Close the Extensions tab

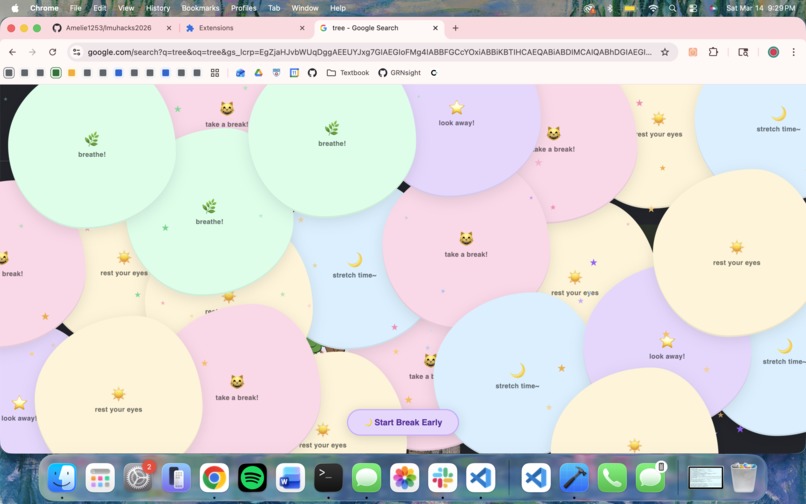[302, 28]
